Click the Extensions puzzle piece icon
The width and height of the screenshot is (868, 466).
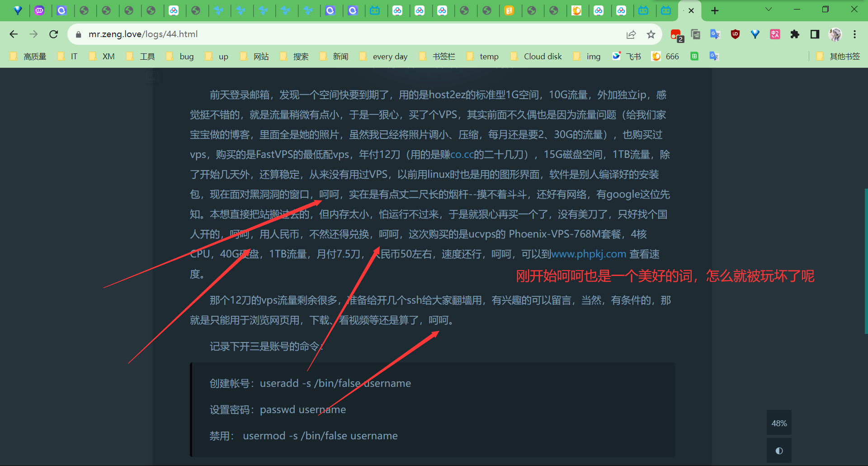pyautogui.click(x=795, y=34)
